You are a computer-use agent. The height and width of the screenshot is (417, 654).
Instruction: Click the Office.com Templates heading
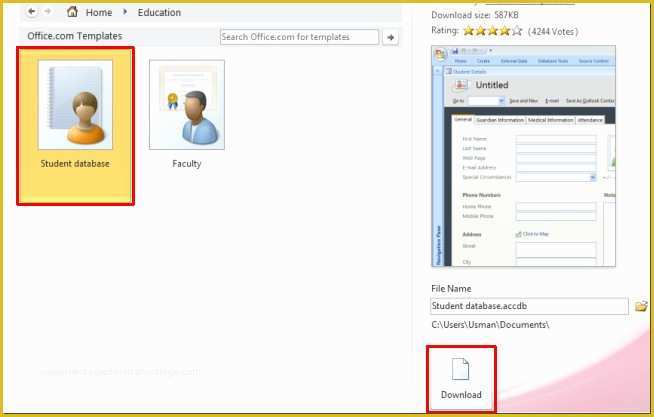coord(75,36)
